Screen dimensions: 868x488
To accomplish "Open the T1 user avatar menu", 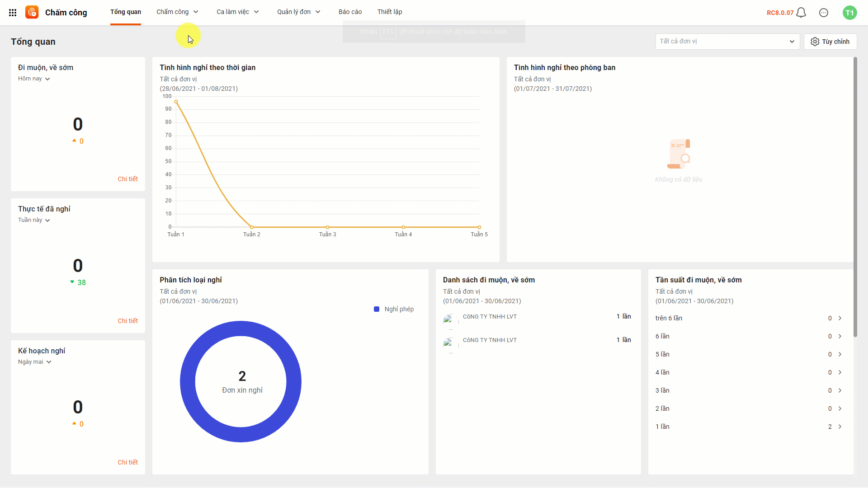I will (x=850, y=13).
